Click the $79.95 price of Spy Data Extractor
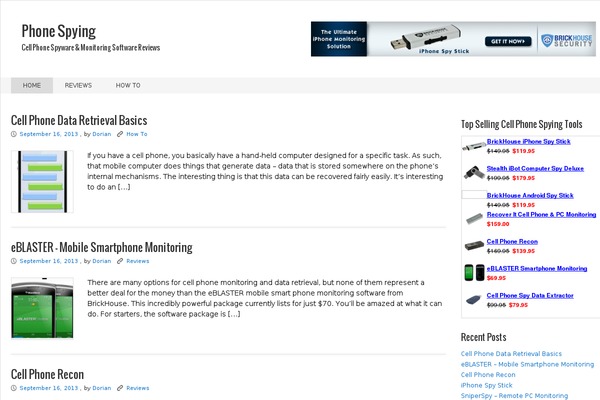The height and width of the screenshot is (400, 600). pos(518,305)
